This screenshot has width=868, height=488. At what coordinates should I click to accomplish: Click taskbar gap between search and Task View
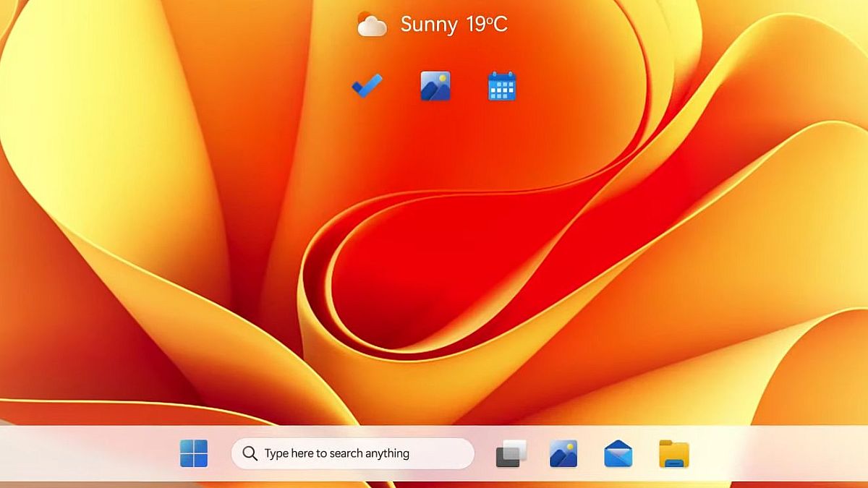(x=485, y=453)
